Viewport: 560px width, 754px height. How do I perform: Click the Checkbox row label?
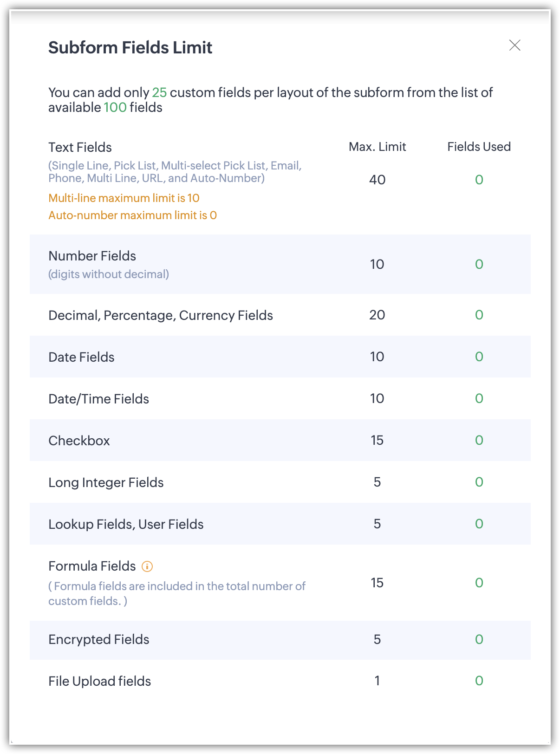[x=79, y=441]
